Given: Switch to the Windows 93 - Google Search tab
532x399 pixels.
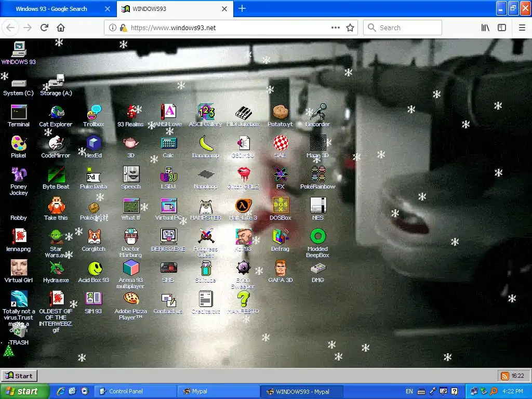Looking at the screenshot, I should point(51,9).
